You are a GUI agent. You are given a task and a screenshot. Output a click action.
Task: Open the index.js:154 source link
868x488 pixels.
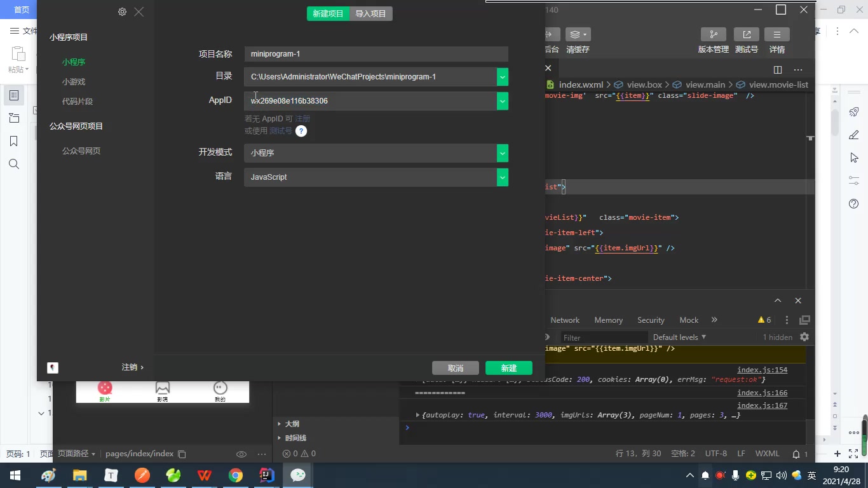[762, 370]
